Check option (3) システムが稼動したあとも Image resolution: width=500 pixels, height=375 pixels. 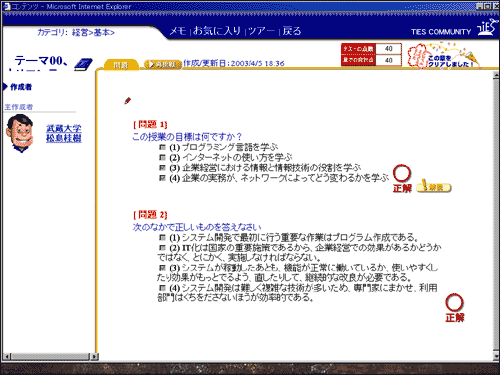(x=162, y=268)
